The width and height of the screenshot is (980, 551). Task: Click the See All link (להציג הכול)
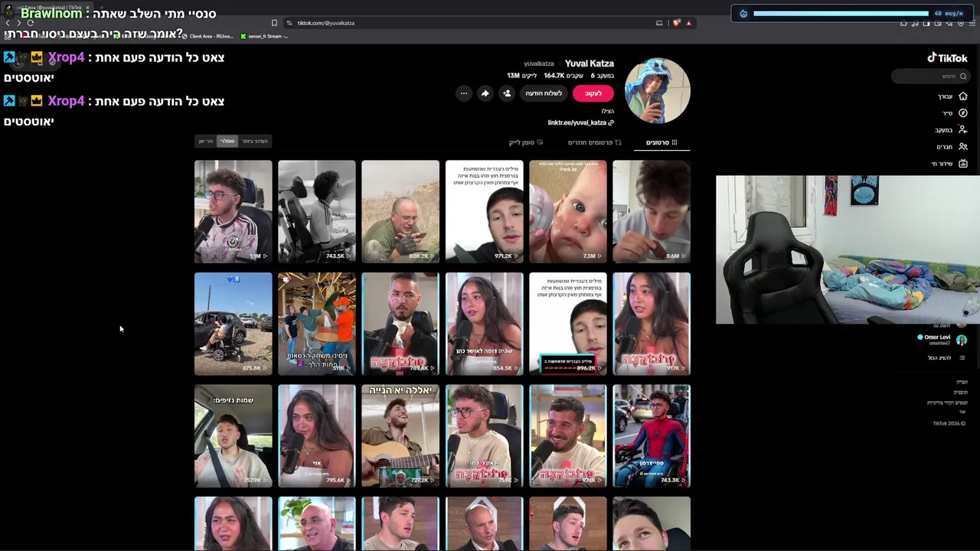[939, 358]
